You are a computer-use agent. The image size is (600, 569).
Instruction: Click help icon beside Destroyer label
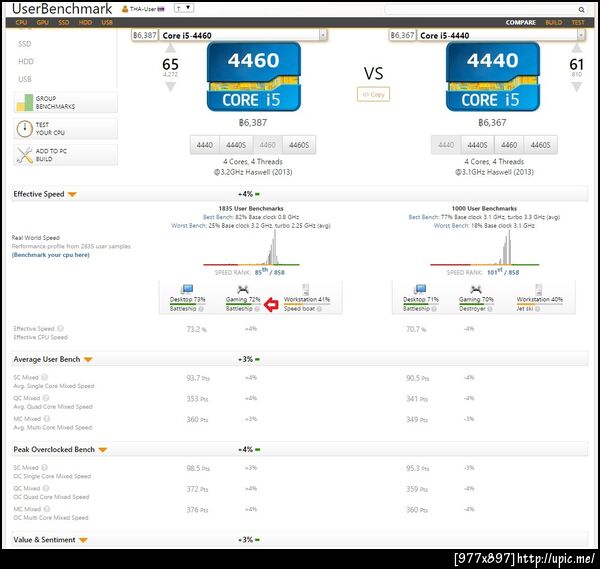[x=490, y=309]
